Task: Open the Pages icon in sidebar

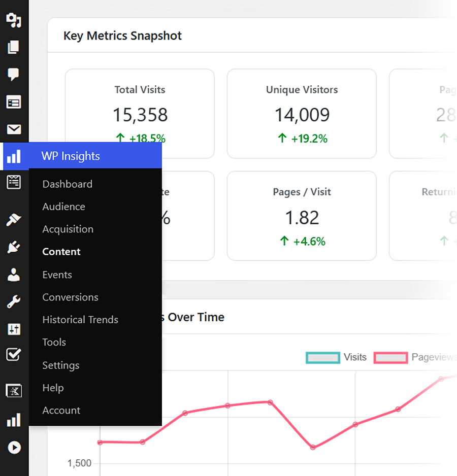Action: [13, 47]
